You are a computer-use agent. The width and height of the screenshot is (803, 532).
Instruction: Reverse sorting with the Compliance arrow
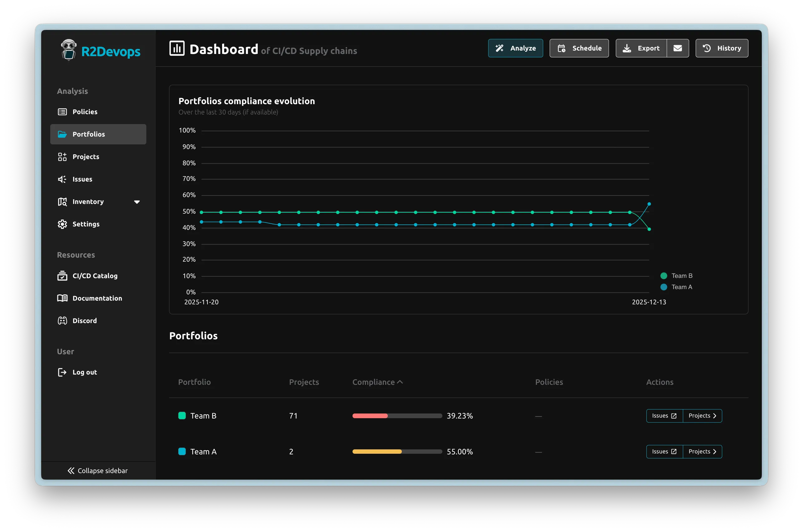401,381
